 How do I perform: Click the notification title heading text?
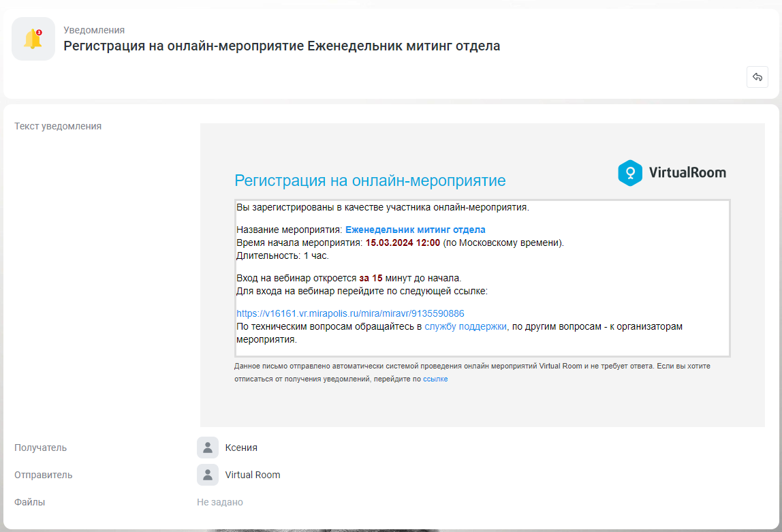(x=282, y=46)
